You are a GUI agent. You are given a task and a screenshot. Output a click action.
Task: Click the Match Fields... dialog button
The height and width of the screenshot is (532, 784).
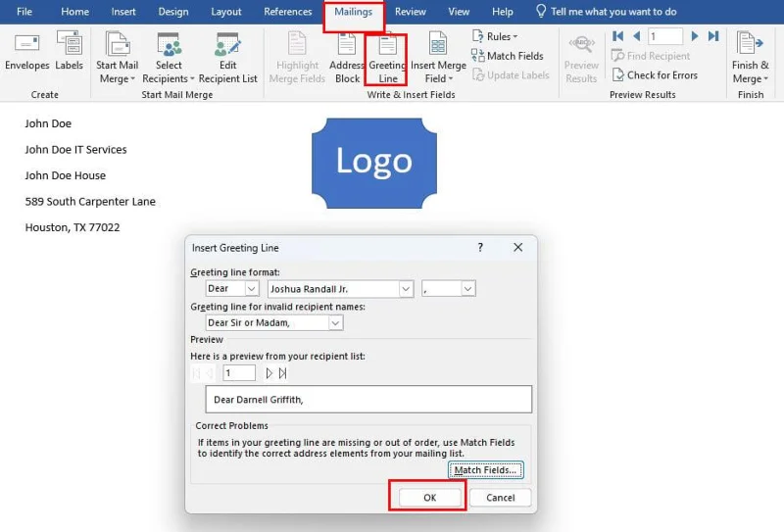click(x=485, y=470)
